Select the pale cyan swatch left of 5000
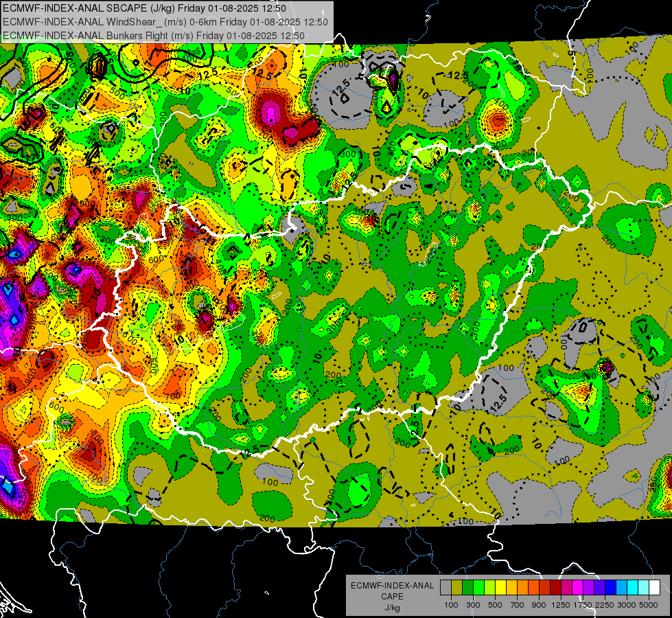Viewport: 672px width, 618px height. click(x=644, y=588)
